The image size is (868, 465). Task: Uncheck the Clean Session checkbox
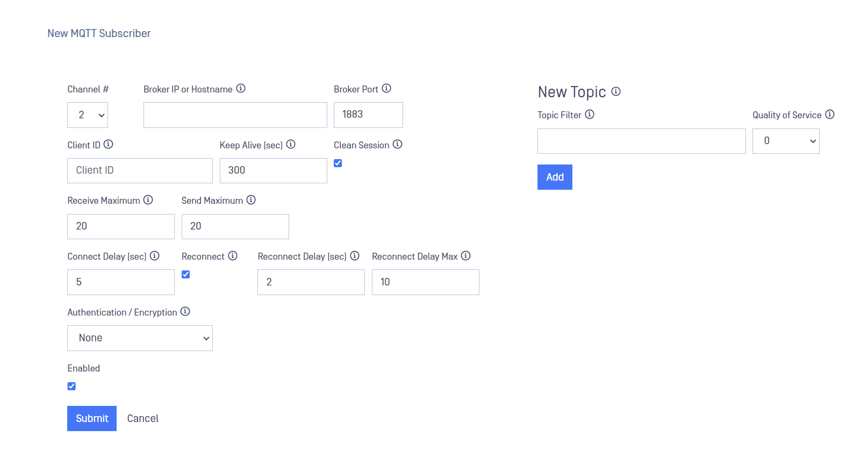[338, 163]
